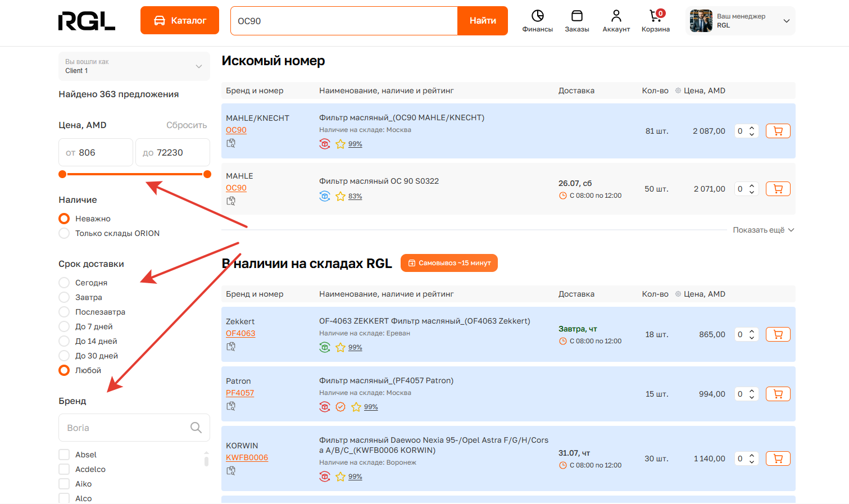
Task: Add MAHLE OC90 S0322 to cart
Action: click(x=778, y=189)
